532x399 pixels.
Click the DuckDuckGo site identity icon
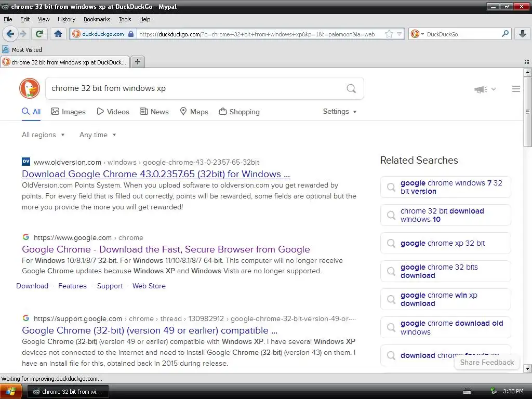(x=76, y=34)
